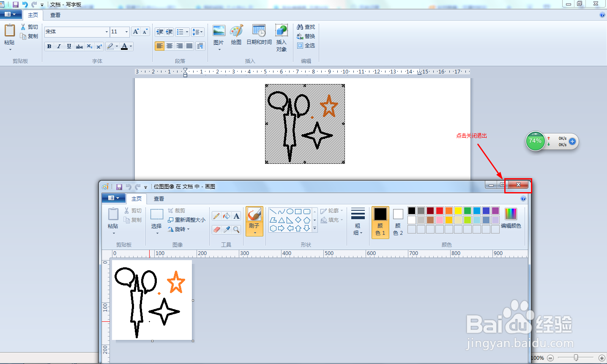
Task: Pick the yellow color swatch in Paint palette
Action: [x=458, y=211]
